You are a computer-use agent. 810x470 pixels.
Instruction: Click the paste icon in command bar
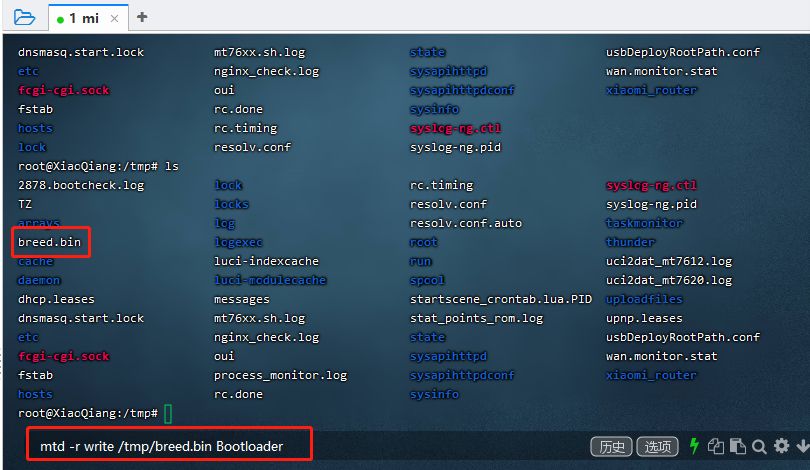[738, 446]
